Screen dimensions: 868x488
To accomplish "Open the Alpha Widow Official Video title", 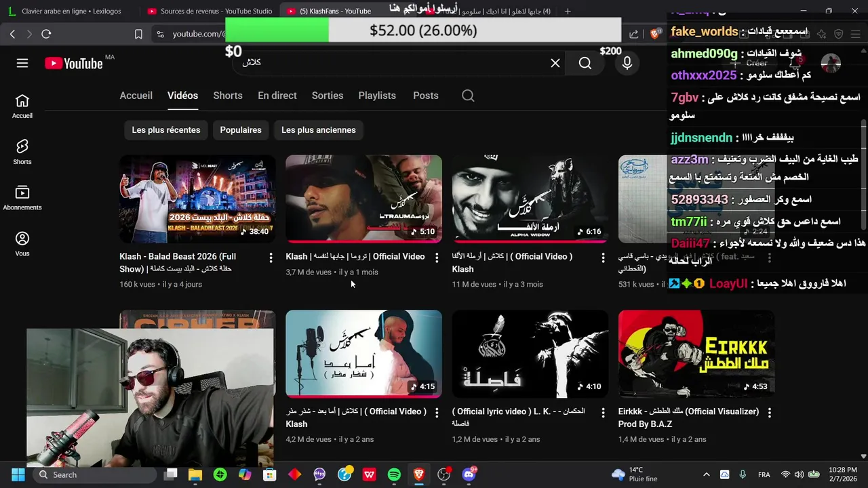I will tap(512, 263).
